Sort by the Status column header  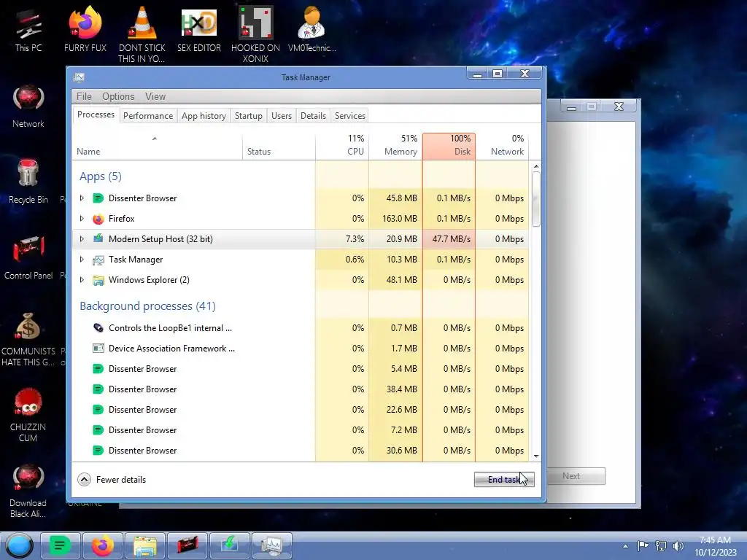279,146
